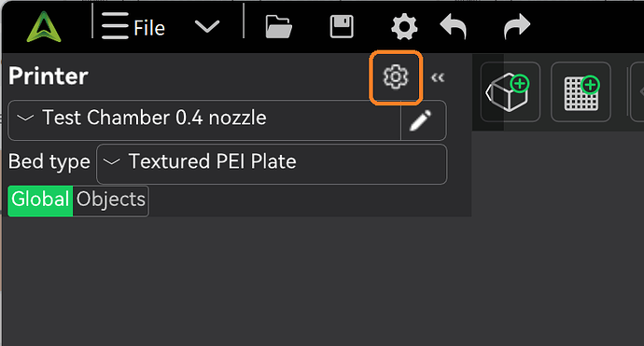Click the green Anycubic logo icon
This screenshot has width=644, height=346.
pyautogui.click(x=44, y=27)
